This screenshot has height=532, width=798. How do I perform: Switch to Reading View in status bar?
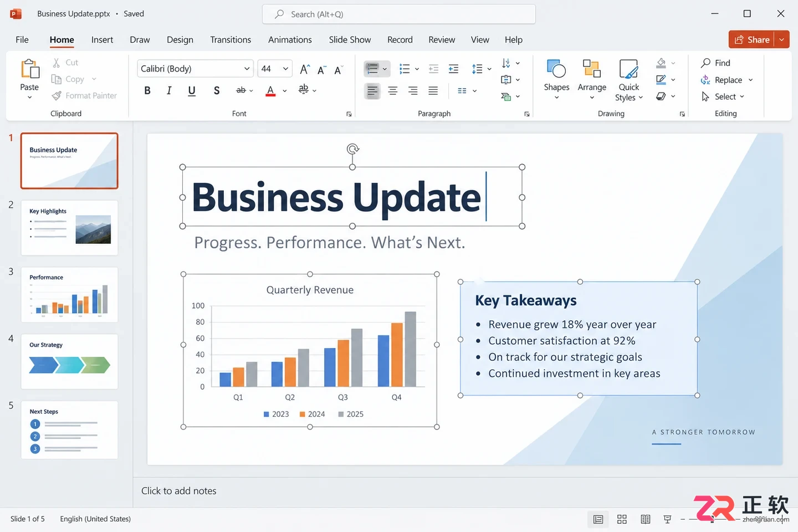tap(645, 519)
